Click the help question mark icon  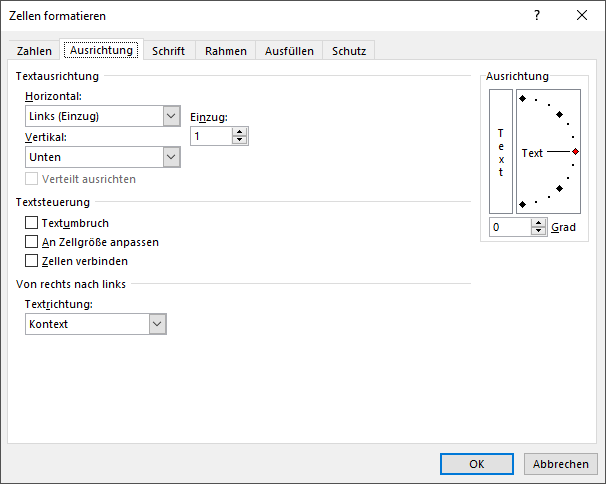pyautogui.click(x=537, y=15)
